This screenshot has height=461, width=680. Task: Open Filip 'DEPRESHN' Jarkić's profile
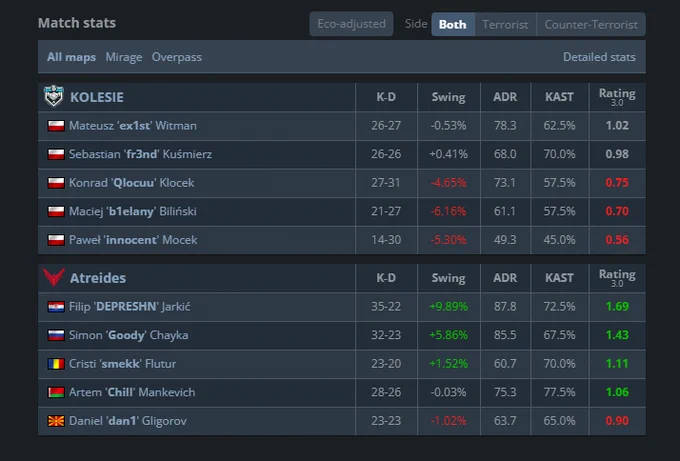[x=130, y=307]
